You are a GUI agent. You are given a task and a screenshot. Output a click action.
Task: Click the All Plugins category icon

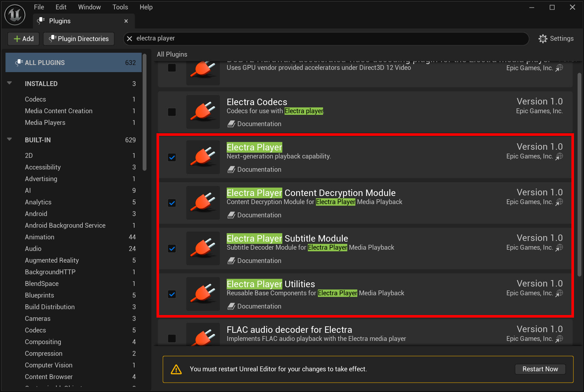19,62
